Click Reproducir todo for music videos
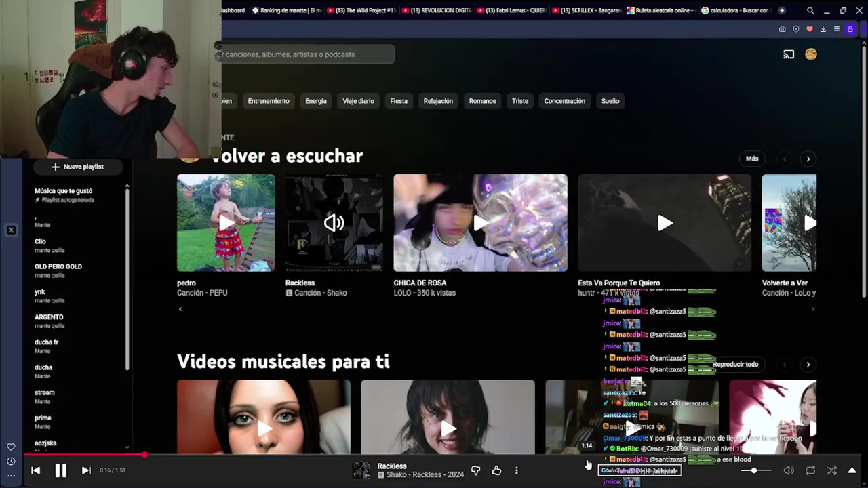The height and width of the screenshot is (488, 868). [x=735, y=365]
